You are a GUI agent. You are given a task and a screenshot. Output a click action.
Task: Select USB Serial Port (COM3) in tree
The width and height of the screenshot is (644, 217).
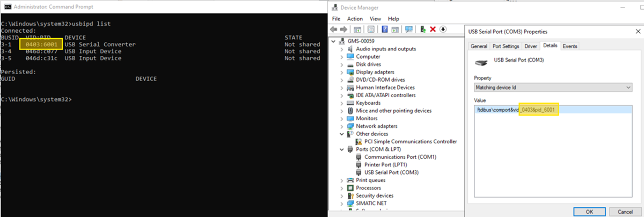pyautogui.click(x=391, y=172)
